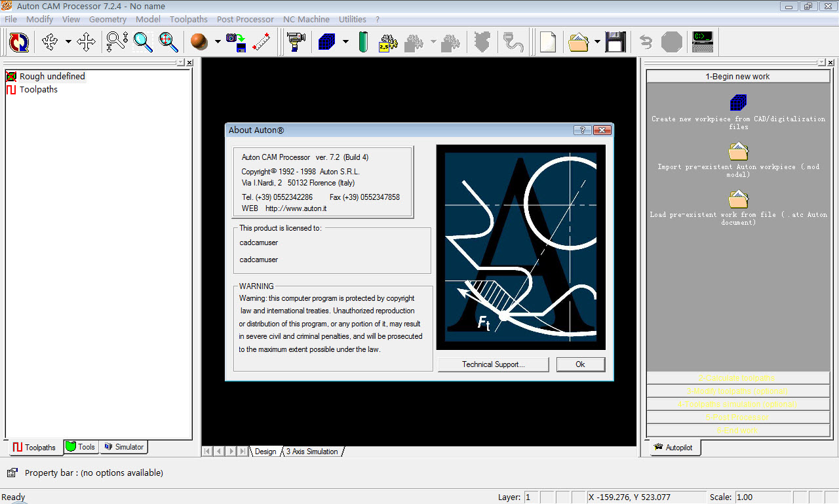Click the About dialog help question button
Image resolution: width=839 pixels, height=504 pixels.
(582, 130)
